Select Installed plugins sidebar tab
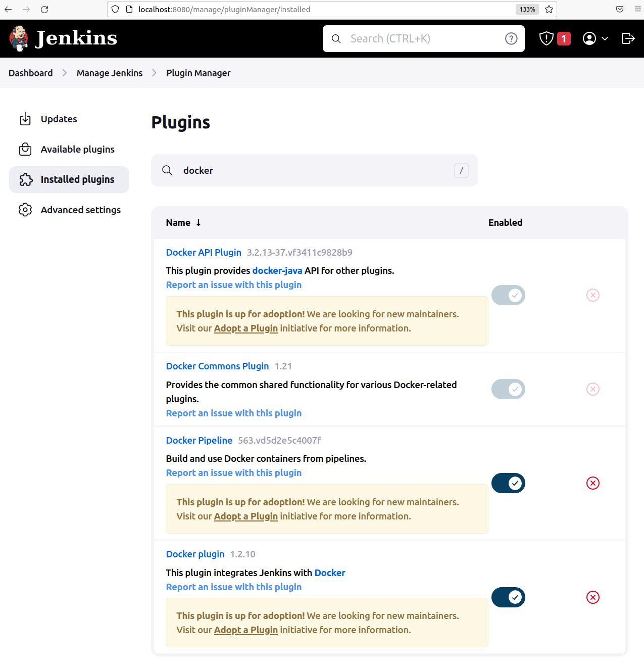644x665 pixels. pos(69,179)
